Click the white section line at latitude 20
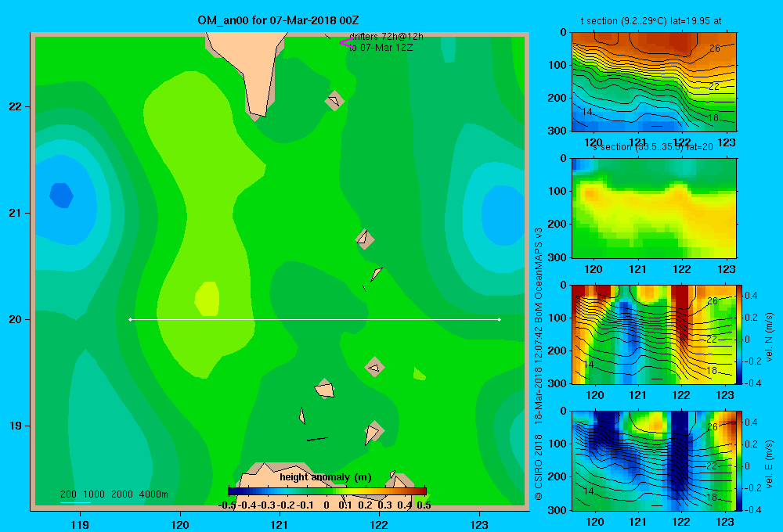This screenshot has height=532, width=783. pos(315,319)
